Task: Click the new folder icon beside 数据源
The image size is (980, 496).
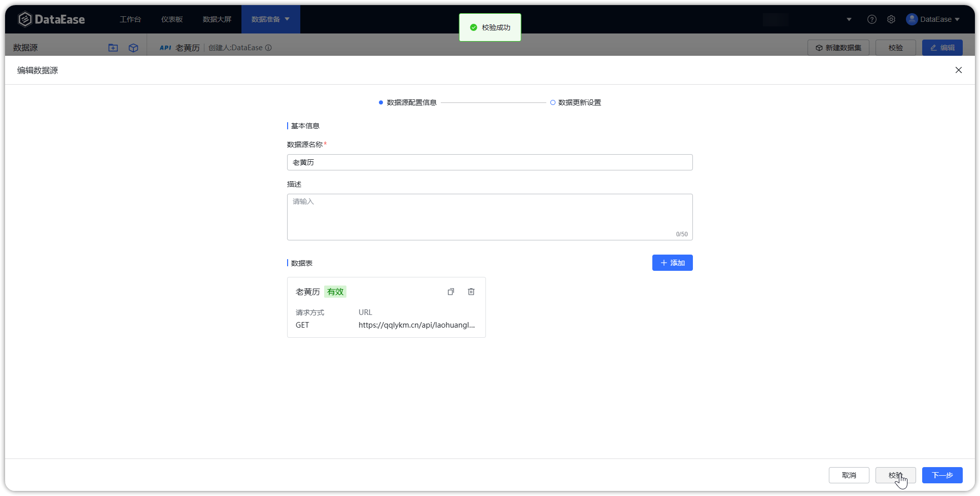Action: tap(113, 48)
